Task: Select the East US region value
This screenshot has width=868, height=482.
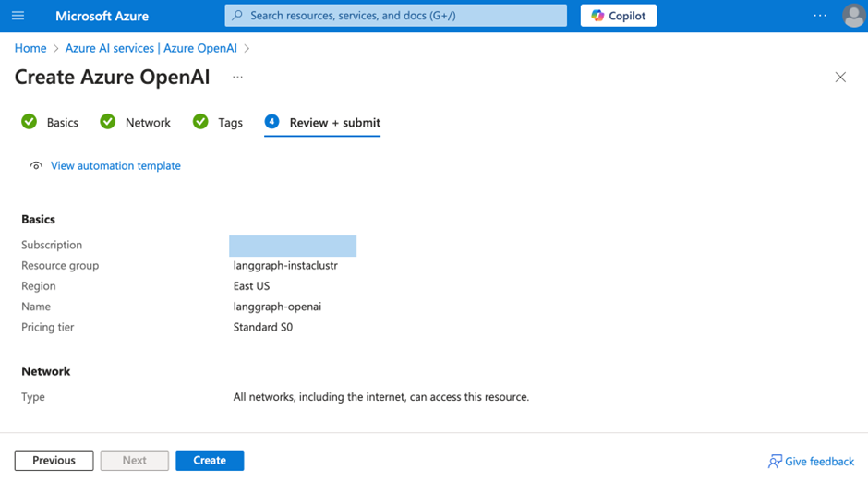Action: (251, 286)
